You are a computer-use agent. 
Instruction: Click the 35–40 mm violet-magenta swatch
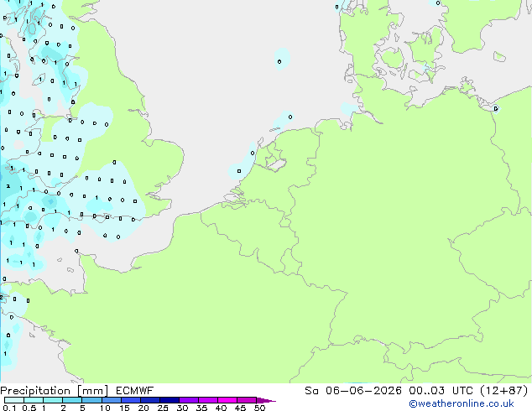pyautogui.click(x=207, y=400)
